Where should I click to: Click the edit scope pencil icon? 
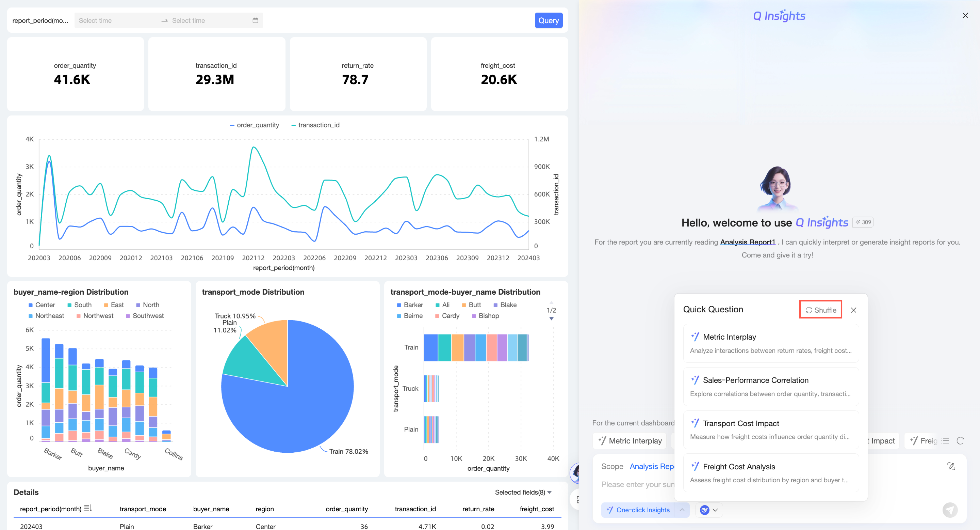pos(951,466)
